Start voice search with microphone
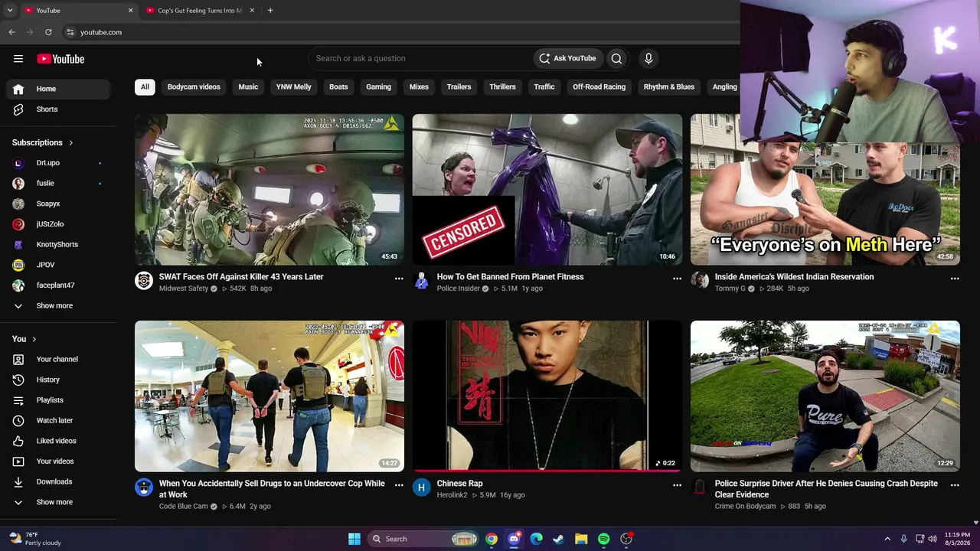This screenshot has height=551, width=980. (x=648, y=58)
